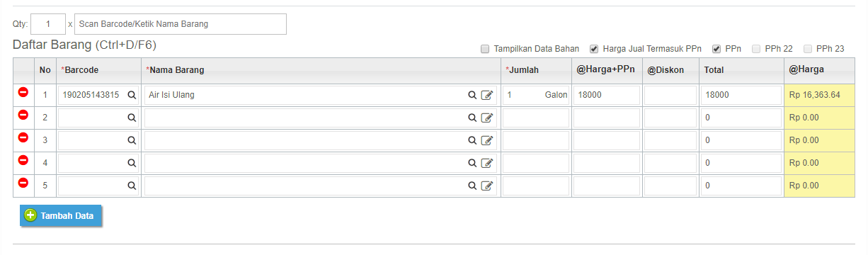Remove row 5 with red icon
The width and height of the screenshot is (868, 255).
[23, 183]
